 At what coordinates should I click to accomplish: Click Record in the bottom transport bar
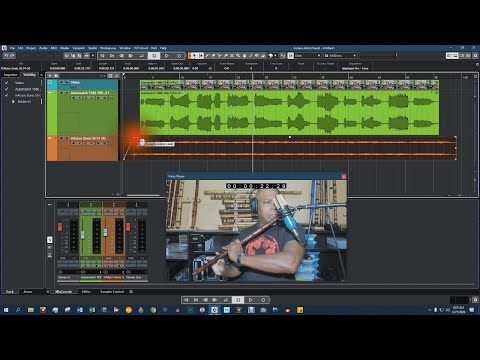[x=263, y=300]
